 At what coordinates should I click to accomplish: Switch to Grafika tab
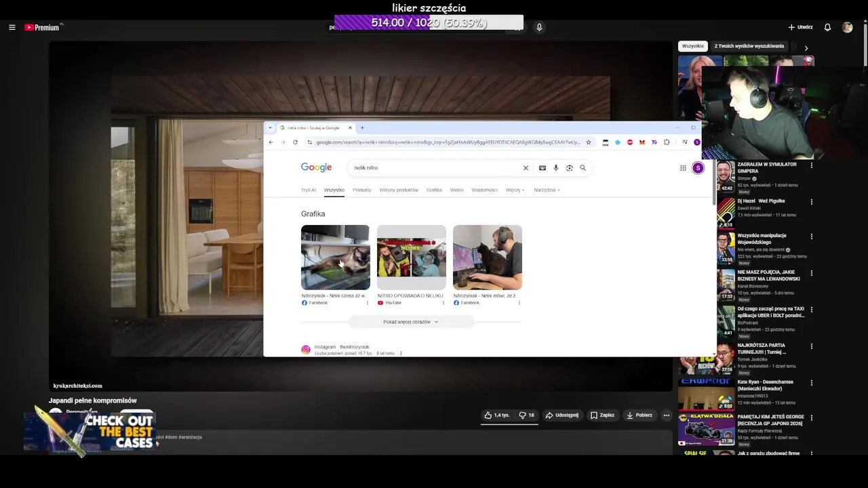point(434,190)
